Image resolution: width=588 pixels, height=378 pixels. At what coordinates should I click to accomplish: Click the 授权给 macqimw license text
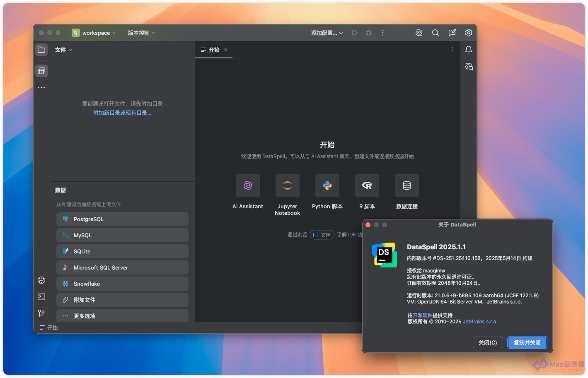[426, 271]
